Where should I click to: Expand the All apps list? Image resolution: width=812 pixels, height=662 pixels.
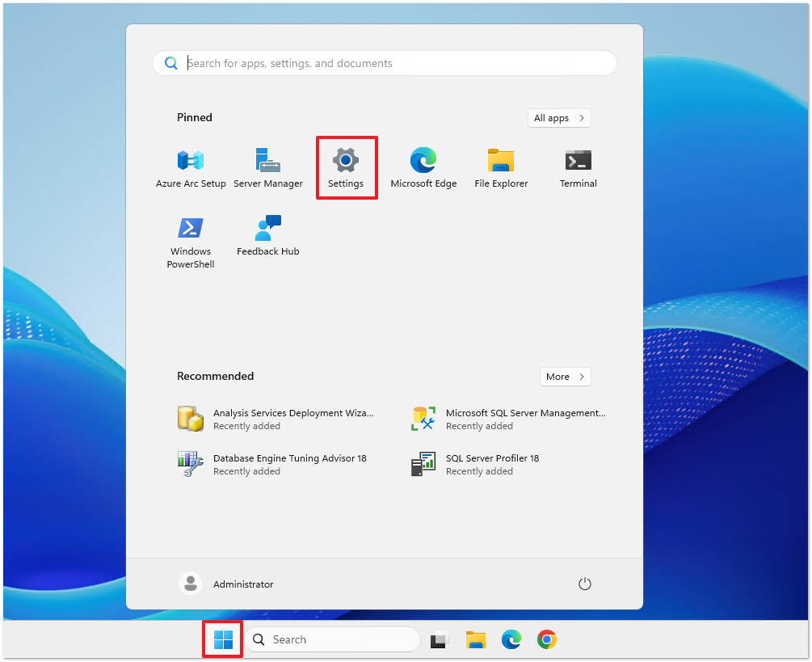(x=559, y=118)
